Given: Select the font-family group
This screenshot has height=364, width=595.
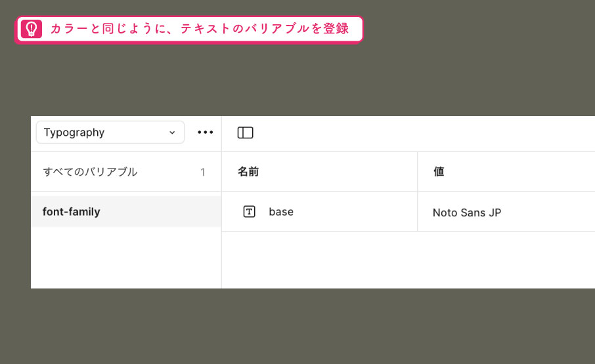Looking at the screenshot, I should click(x=126, y=211).
